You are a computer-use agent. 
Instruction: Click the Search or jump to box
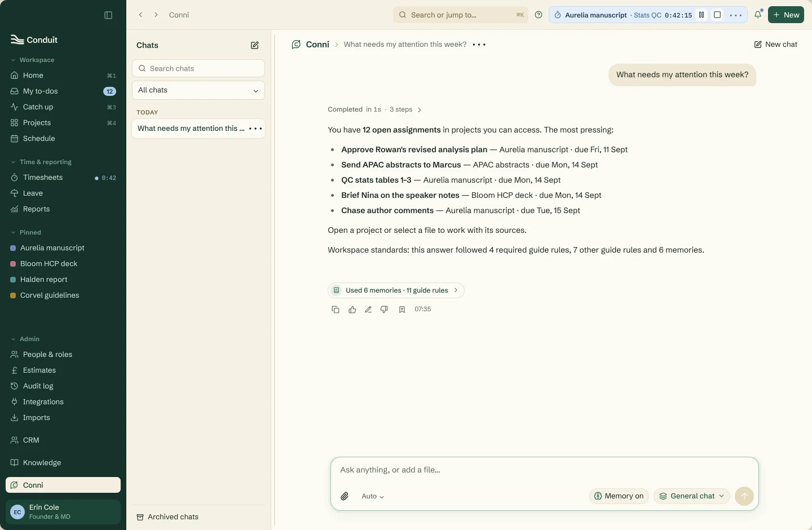pyautogui.click(x=461, y=15)
